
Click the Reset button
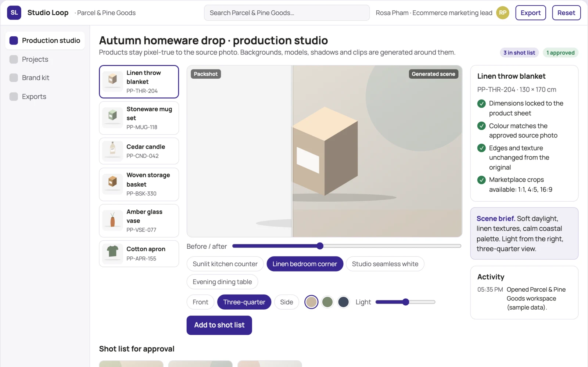[566, 12]
